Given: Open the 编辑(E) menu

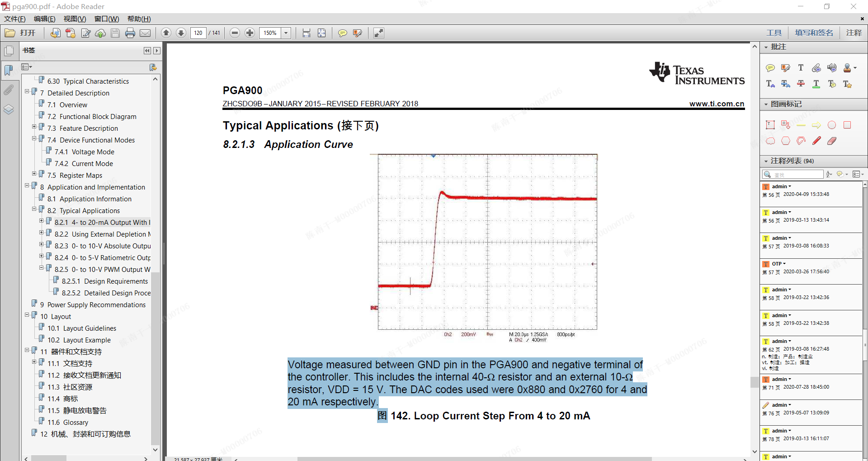Looking at the screenshot, I should click(45, 19).
